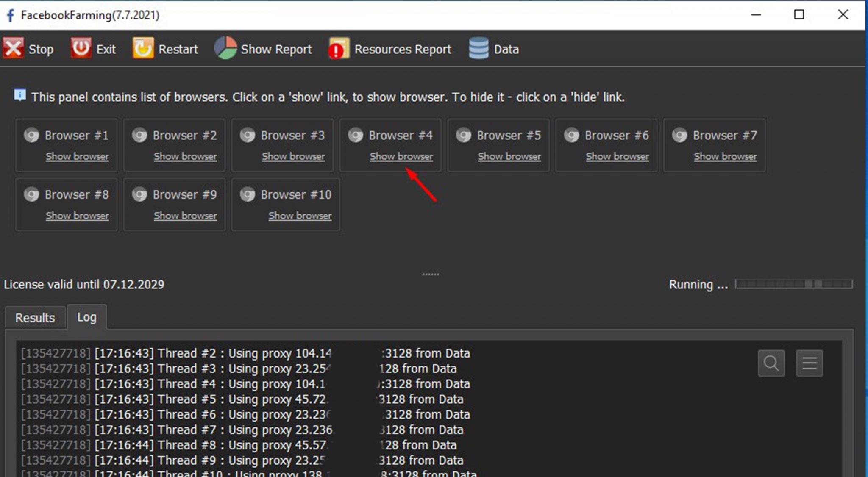Click the Show Report label

click(276, 49)
